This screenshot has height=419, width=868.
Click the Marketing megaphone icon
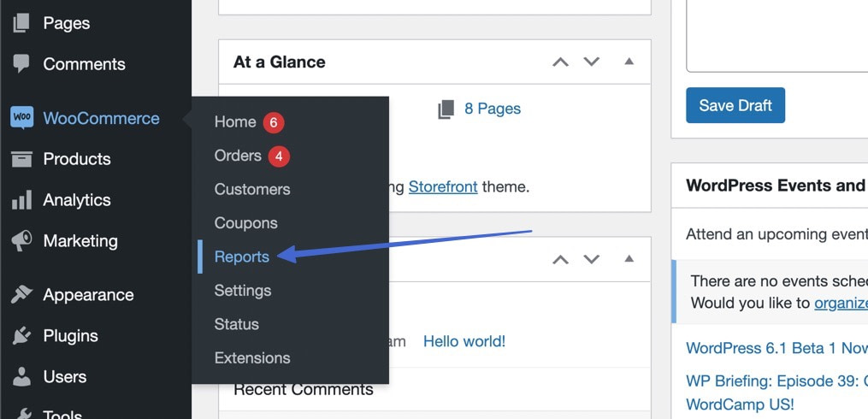click(x=21, y=241)
